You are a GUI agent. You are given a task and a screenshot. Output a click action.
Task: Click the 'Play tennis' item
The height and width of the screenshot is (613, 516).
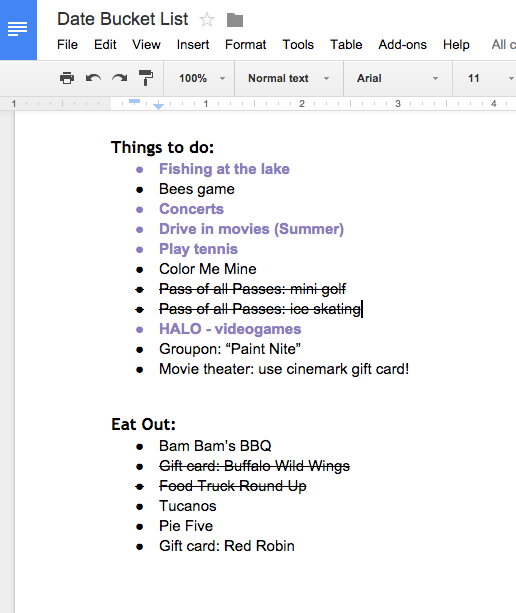click(198, 249)
